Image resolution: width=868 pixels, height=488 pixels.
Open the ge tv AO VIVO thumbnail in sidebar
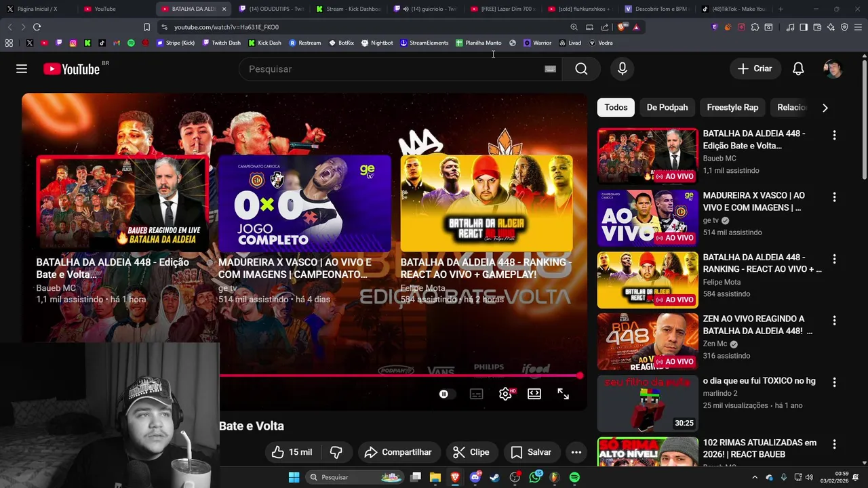point(648,218)
